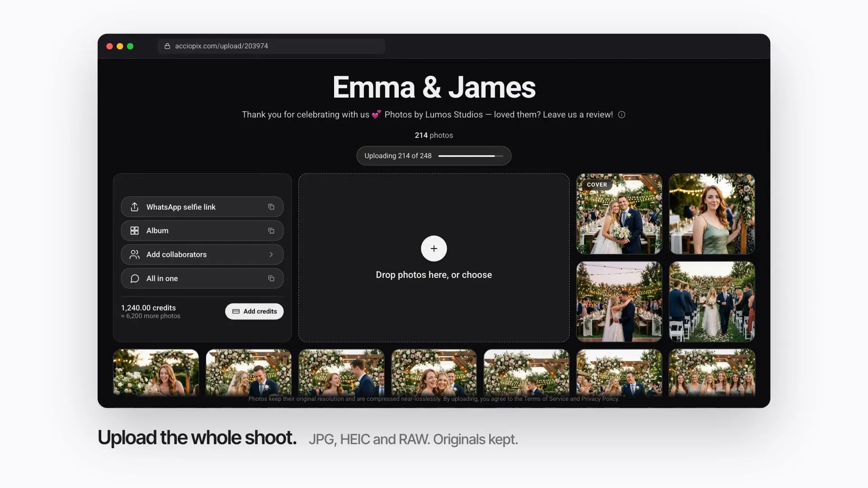This screenshot has height=488, width=868.
Task: Click the grid icon next to Album
Action: click(x=134, y=231)
